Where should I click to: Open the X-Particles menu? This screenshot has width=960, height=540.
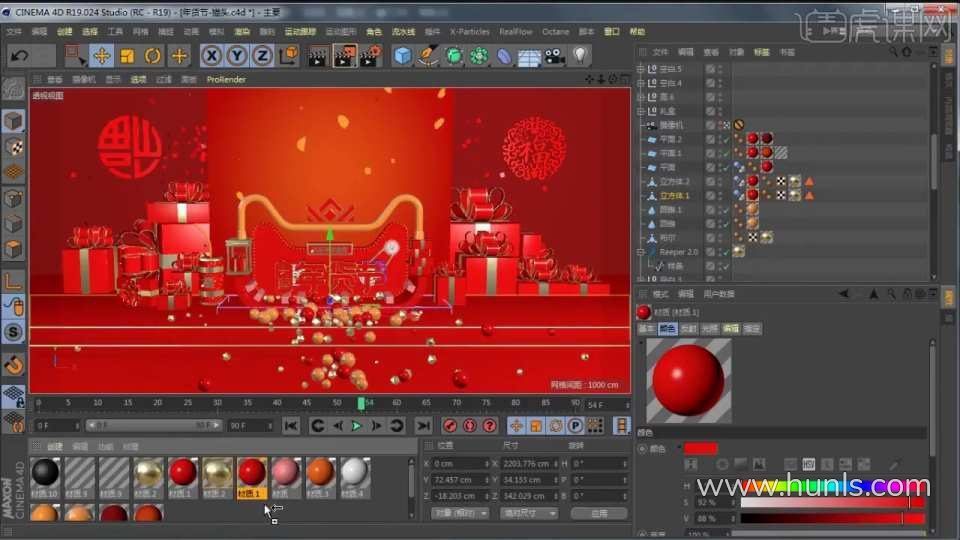coord(469,32)
